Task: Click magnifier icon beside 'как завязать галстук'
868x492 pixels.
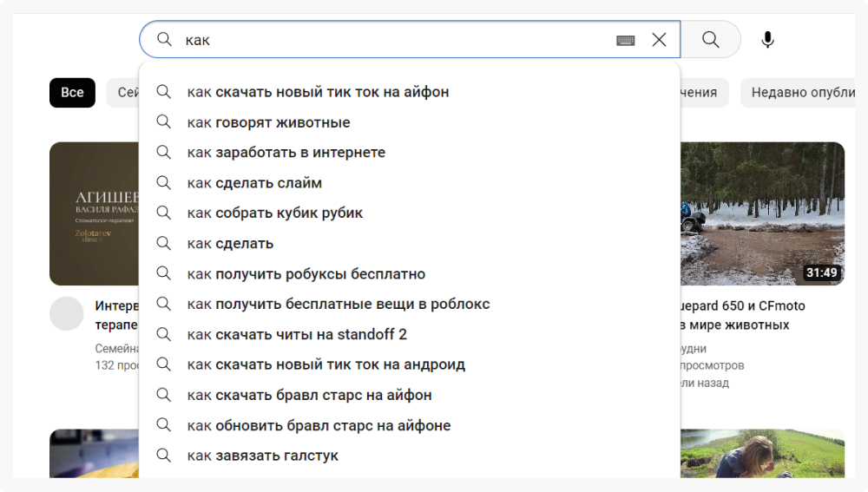Action: click(x=163, y=455)
